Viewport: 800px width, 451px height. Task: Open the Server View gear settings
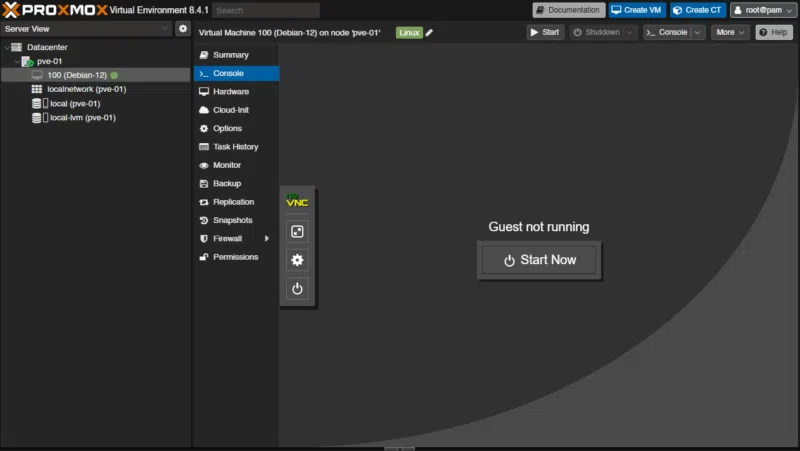pos(183,29)
